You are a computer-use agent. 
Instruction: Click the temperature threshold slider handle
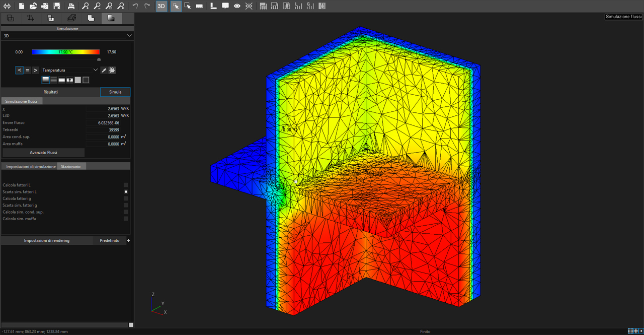99,59
